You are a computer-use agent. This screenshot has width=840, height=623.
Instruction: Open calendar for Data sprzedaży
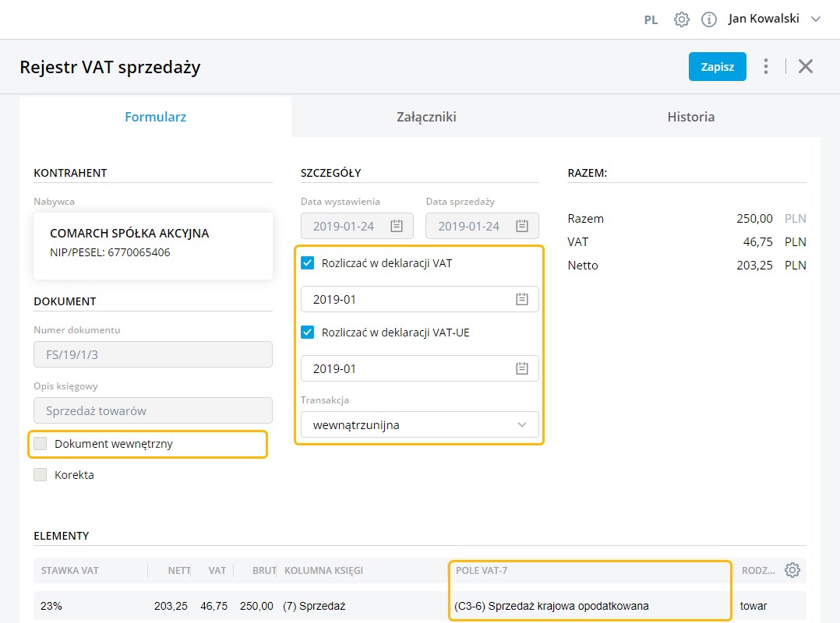click(x=522, y=227)
